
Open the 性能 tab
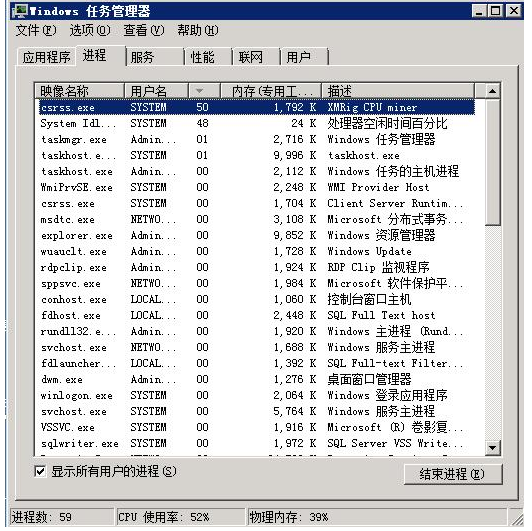208,57
